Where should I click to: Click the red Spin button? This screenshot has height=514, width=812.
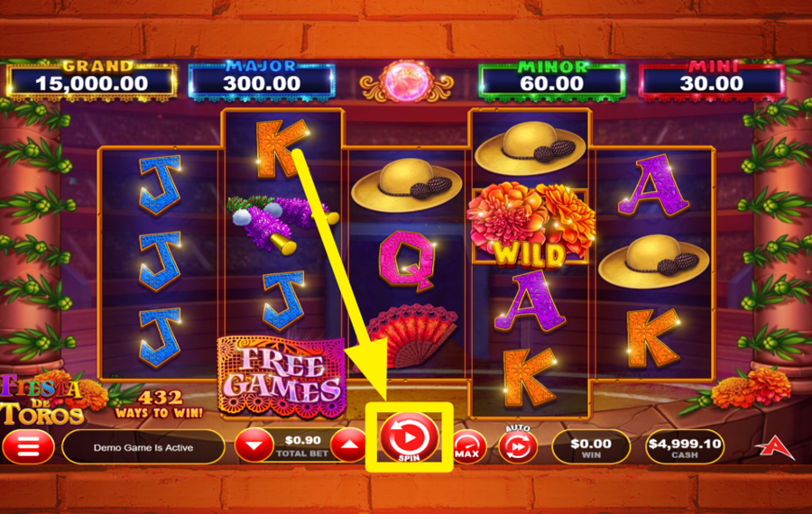tap(409, 437)
